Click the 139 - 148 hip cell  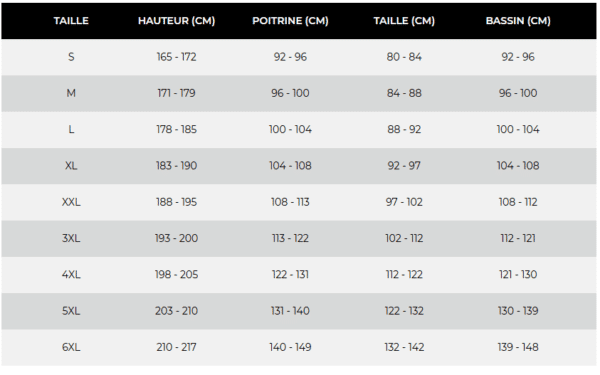[518, 347]
